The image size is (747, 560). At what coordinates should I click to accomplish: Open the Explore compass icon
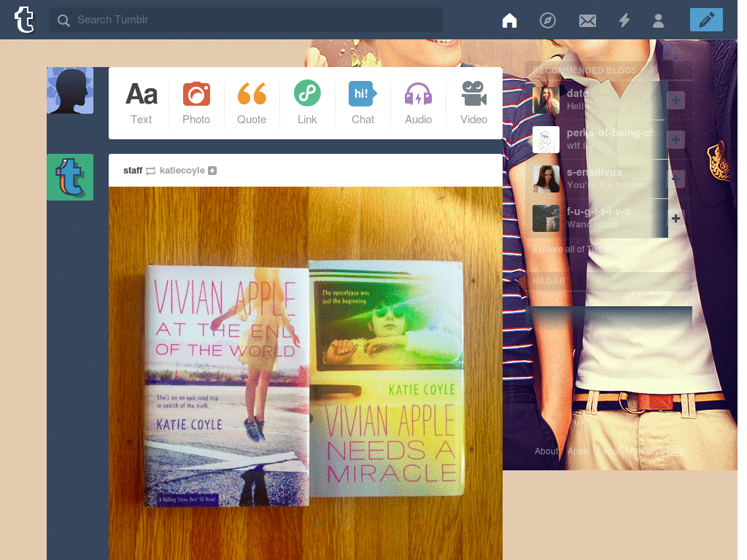pyautogui.click(x=547, y=20)
